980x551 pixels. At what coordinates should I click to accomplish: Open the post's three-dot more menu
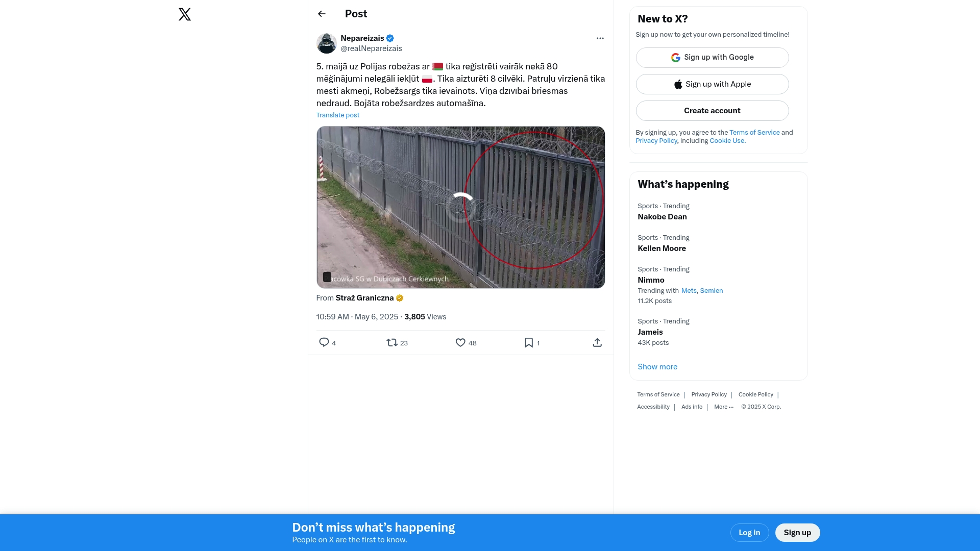pyautogui.click(x=600, y=38)
